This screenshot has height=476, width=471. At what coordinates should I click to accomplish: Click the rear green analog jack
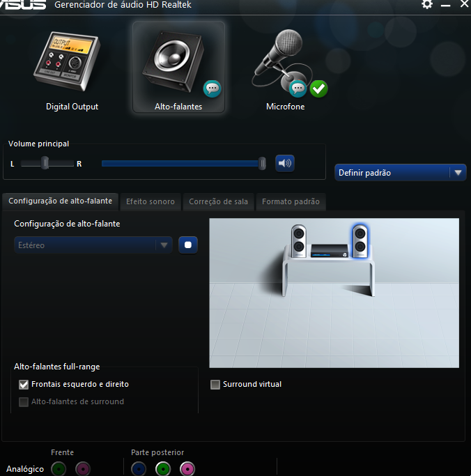(x=163, y=469)
